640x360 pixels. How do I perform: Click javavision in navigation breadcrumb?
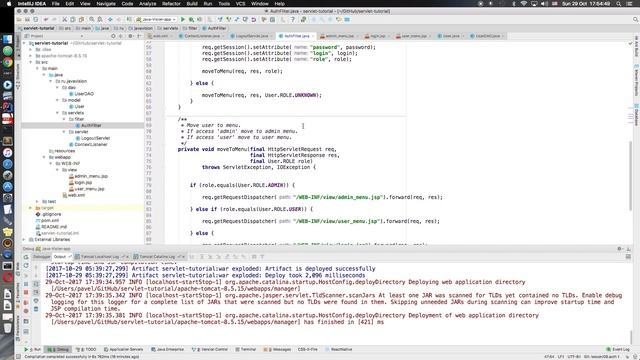coord(141,28)
